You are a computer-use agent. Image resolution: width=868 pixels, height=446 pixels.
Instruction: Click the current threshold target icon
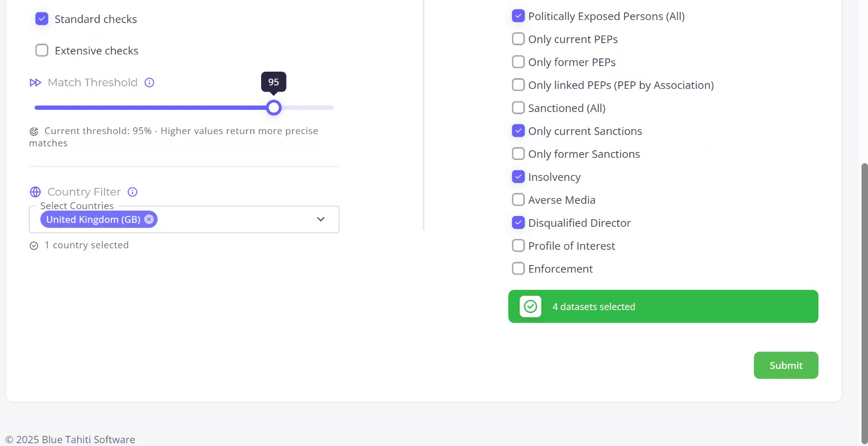tap(34, 131)
